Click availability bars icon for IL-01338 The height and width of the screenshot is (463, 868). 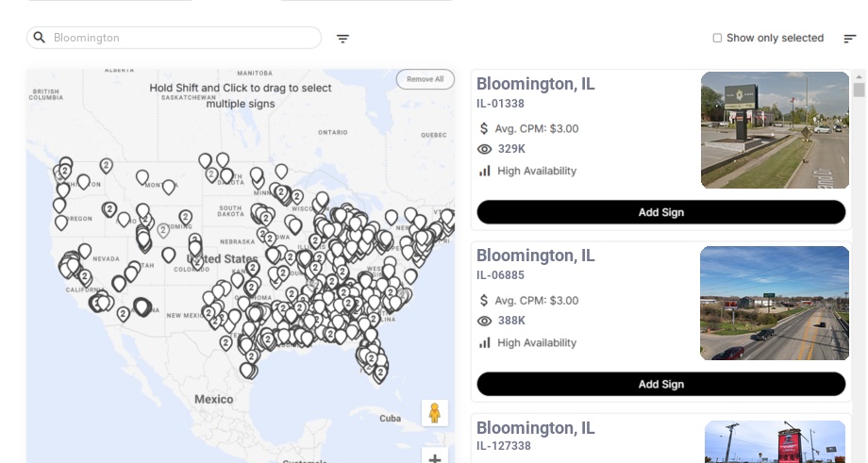tap(485, 171)
